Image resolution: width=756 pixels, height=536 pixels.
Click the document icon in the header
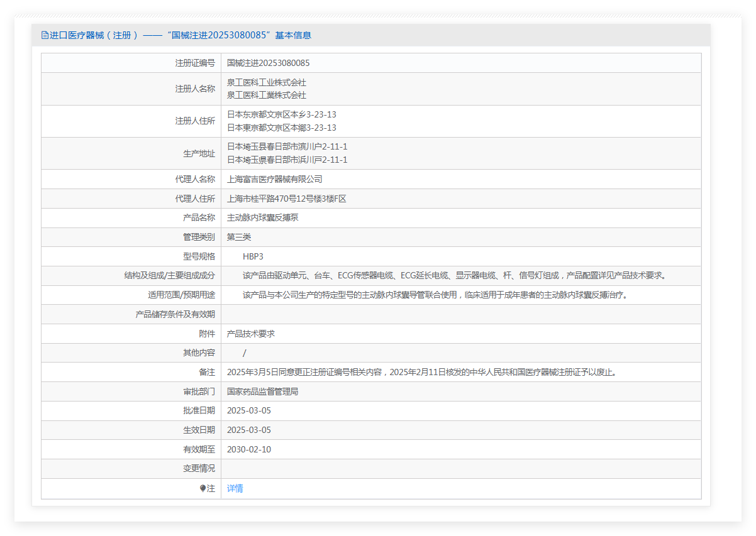point(45,35)
